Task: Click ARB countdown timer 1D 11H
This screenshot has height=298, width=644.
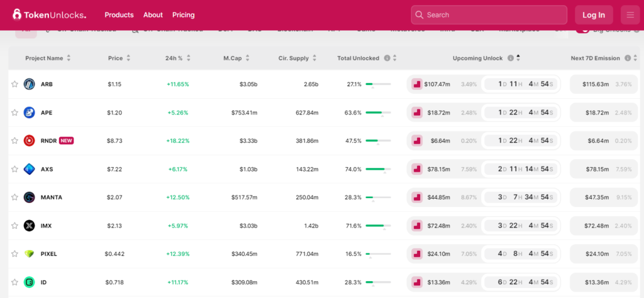Action: [521, 84]
